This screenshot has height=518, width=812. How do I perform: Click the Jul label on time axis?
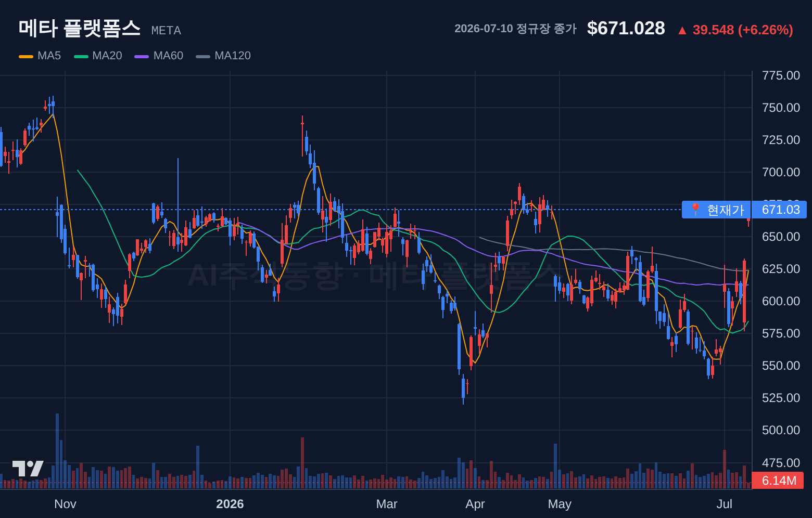coord(725,504)
